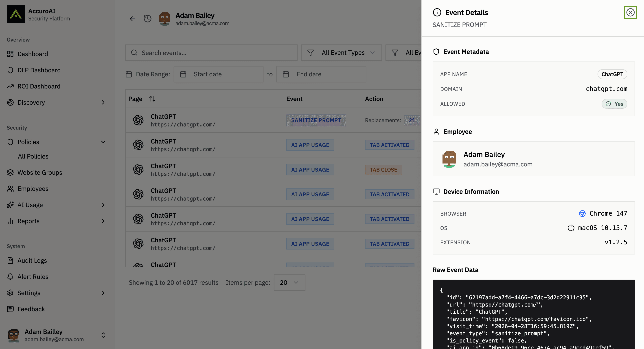Open the account switcher for Adam Bailley
Screen dimensions: 644x349
(103, 335)
